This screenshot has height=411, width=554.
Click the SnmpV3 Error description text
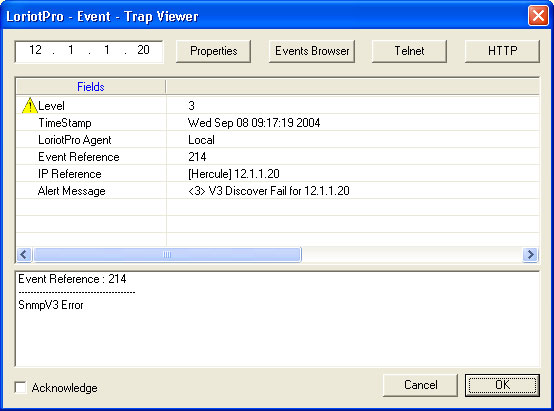[51, 305]
